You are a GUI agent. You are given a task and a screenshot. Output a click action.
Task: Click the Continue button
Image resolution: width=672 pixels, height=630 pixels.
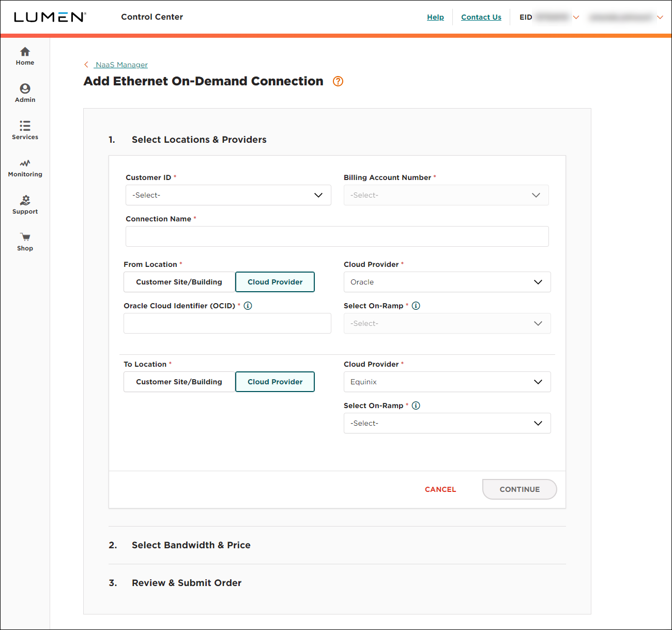[x=520, y=489]
